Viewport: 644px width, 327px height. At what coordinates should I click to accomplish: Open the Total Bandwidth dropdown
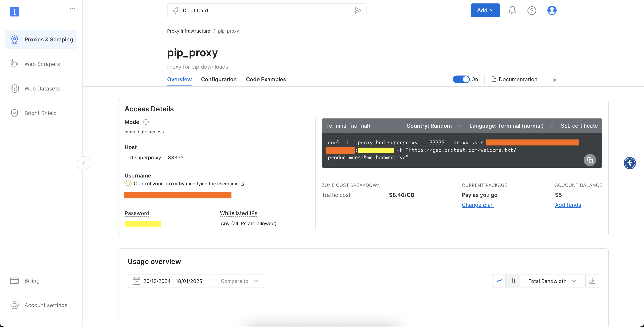click(x=552, y=281)
